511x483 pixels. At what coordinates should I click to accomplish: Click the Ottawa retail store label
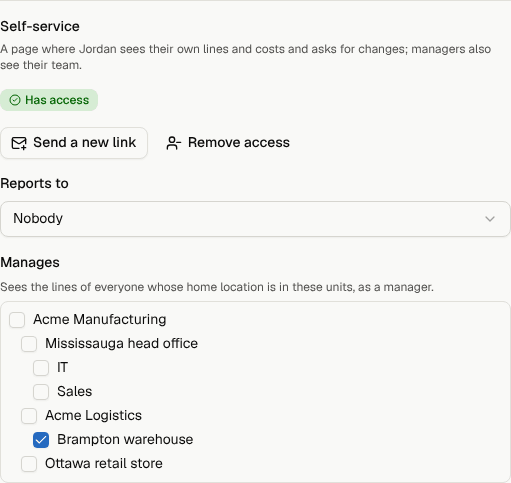click(x=104, y=463)
